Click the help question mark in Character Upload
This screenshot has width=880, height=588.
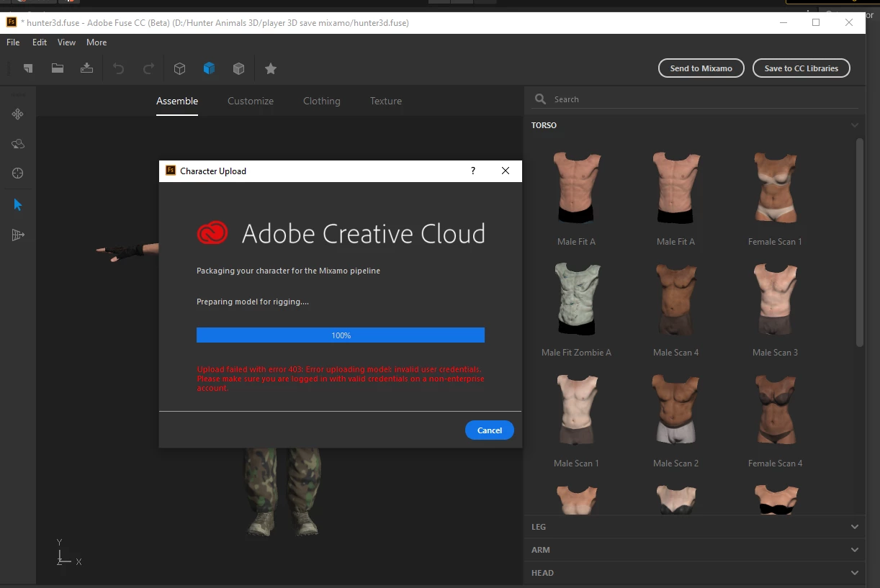point(473,171)
